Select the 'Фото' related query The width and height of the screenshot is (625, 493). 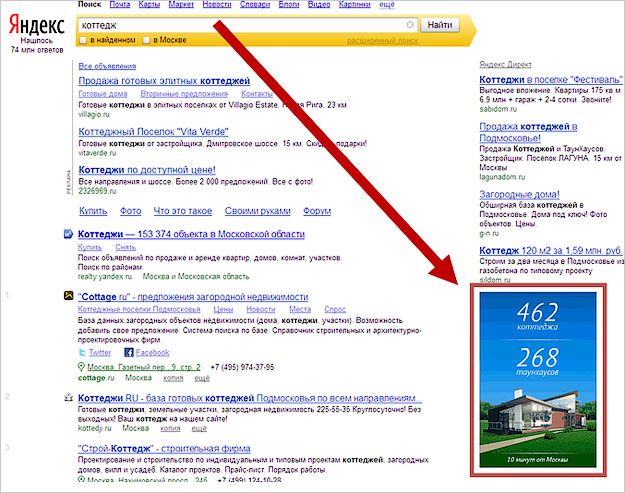point(131,211)
